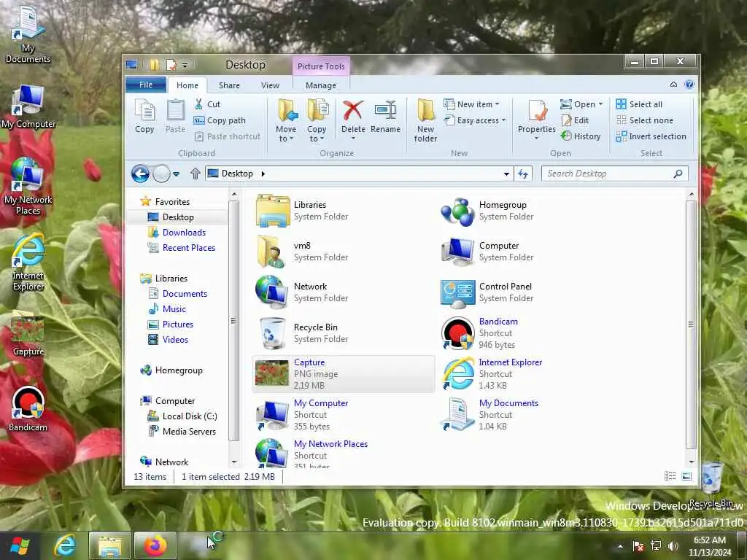Switch to Details view in status bar
Image resolution: width=747 pixels, height=560 pixels.
[670, 475]
